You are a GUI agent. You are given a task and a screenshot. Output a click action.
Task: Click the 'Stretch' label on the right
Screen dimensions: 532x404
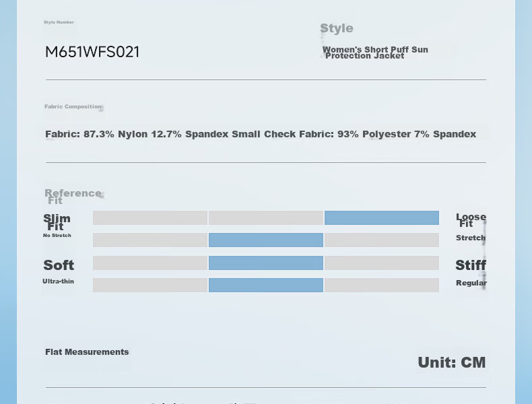tap(471, 238)
